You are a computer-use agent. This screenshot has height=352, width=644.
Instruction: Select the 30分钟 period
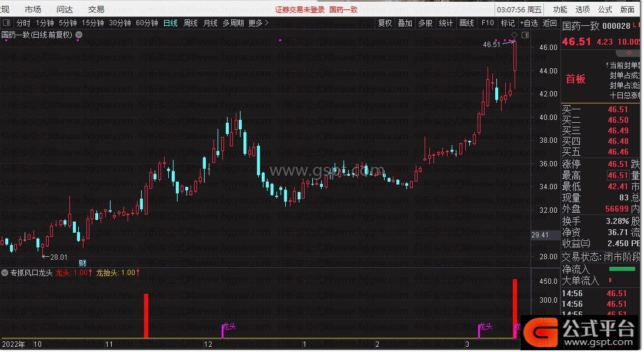point(120,23)
